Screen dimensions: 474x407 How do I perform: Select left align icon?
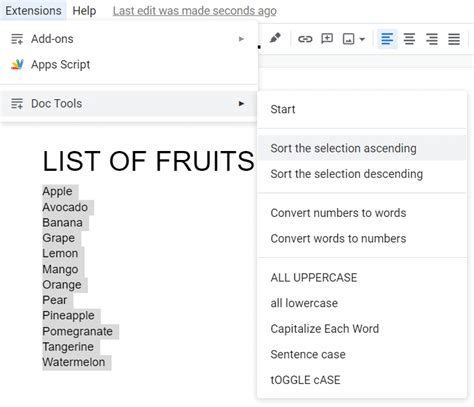tap(387, 39)
